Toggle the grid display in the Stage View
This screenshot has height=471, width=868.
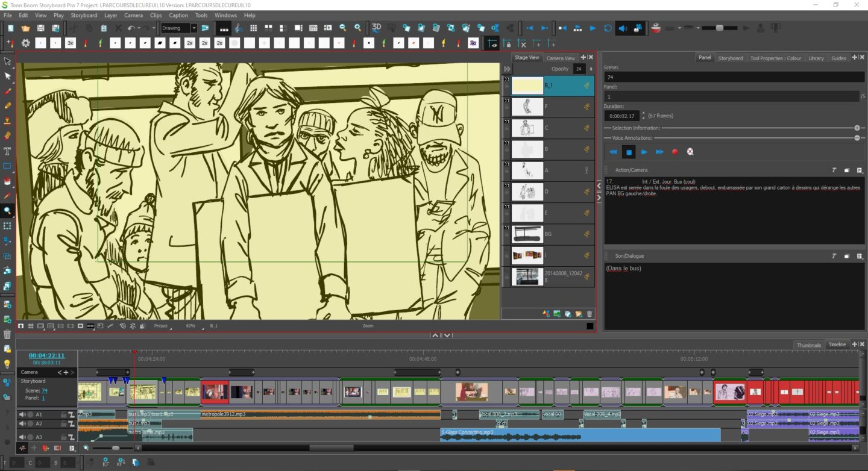[31, 326]
